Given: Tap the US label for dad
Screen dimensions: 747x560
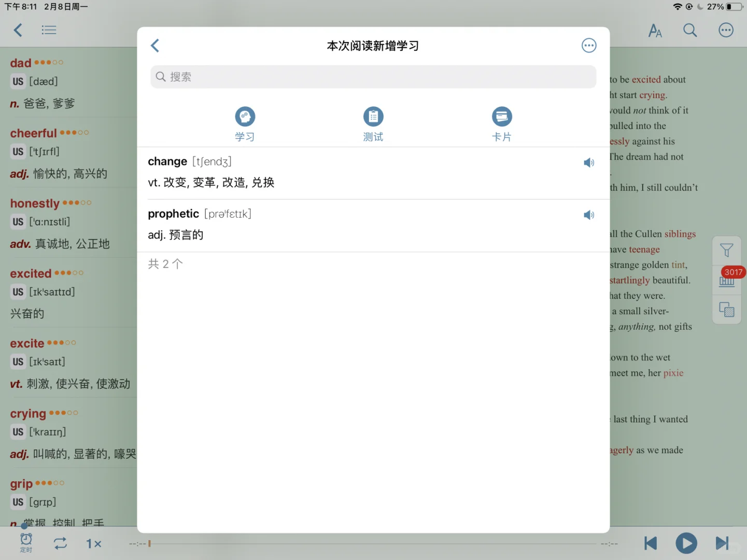Looking at the screenshot, I should [18, 81].
